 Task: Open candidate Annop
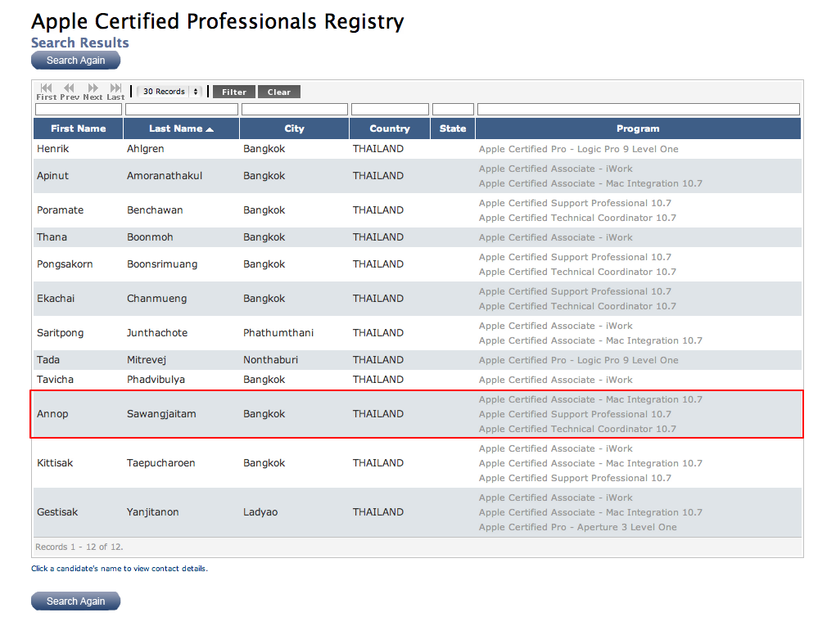tap(52, 414)
